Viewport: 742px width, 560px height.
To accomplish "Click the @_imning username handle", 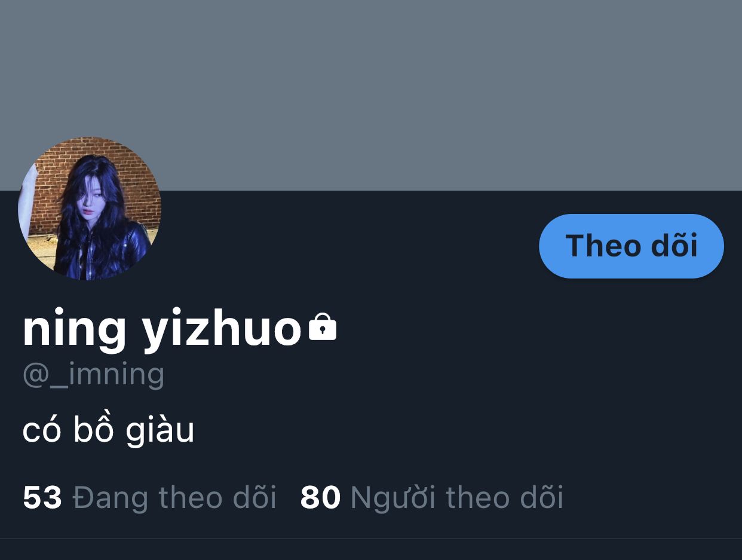I will click(x=93, y=375).
